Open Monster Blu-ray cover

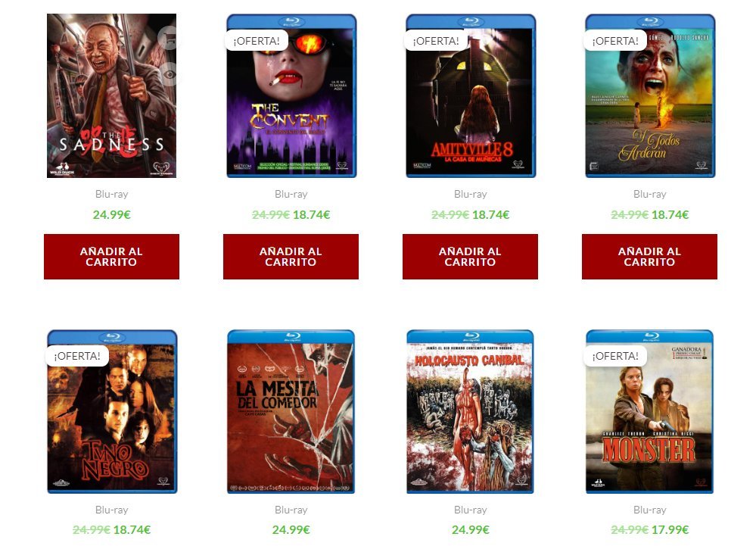649,411
